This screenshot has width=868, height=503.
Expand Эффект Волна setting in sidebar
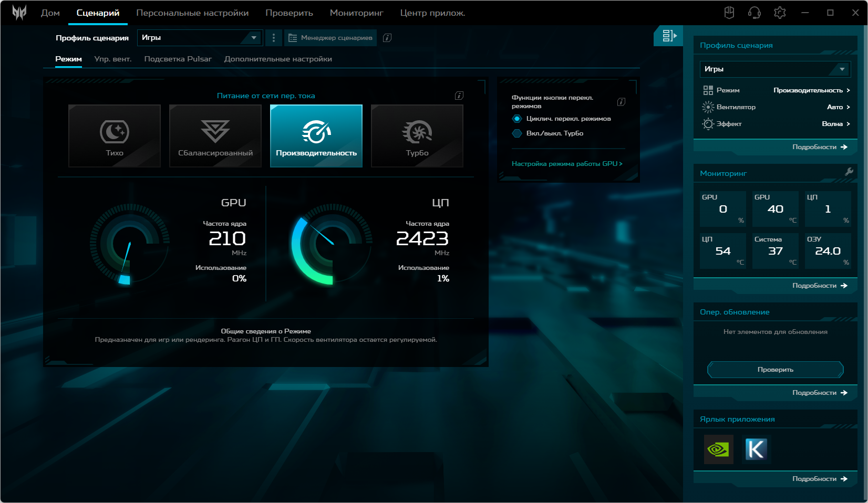click(836, 124)
